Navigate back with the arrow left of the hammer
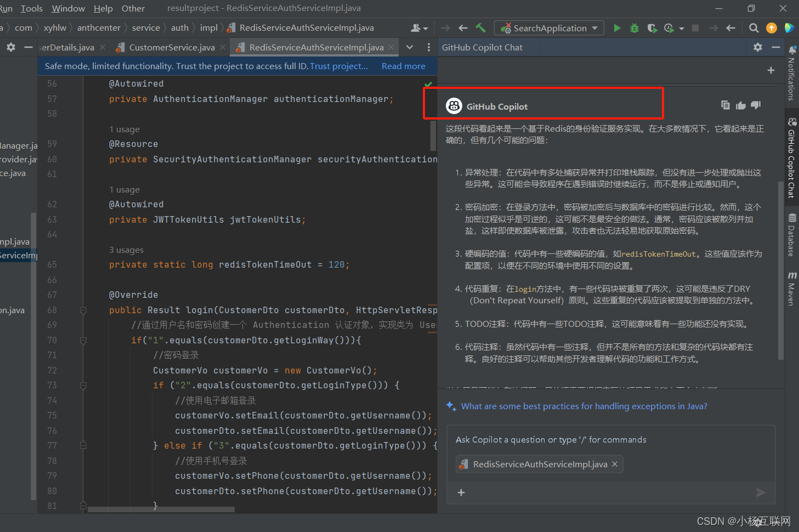 (463, 28)
